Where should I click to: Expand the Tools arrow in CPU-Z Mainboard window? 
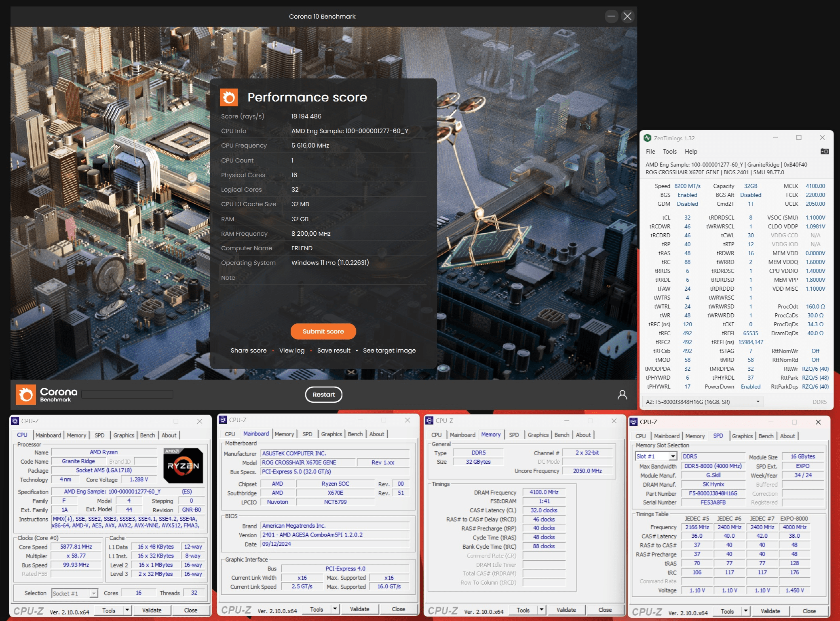pyautogui.click(x=335, y=609)
